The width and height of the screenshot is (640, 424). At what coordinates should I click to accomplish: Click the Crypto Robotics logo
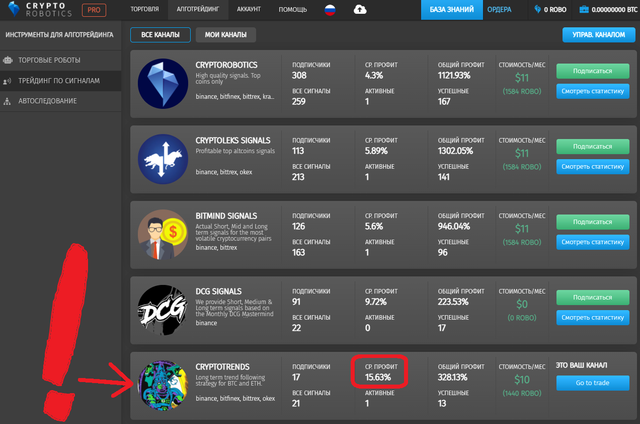point(40,9)
